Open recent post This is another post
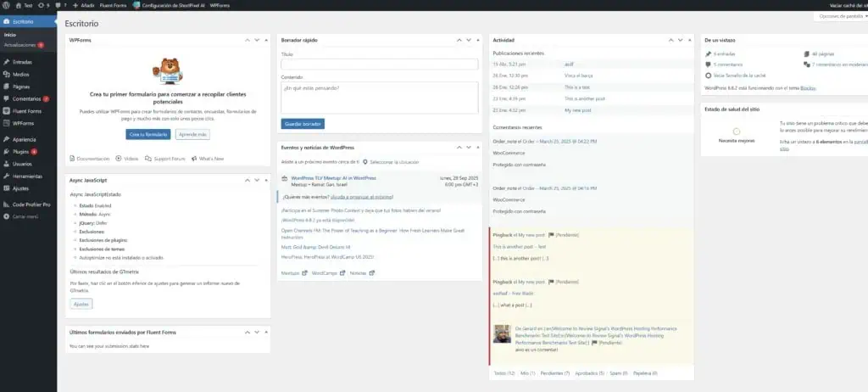Image resolution: width=868 pixels, height=392 pixels. pyautogui.click(x=585, y=98)
